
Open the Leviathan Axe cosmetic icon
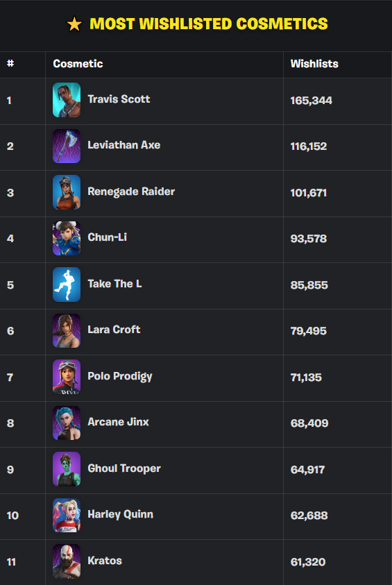[67, 146]
